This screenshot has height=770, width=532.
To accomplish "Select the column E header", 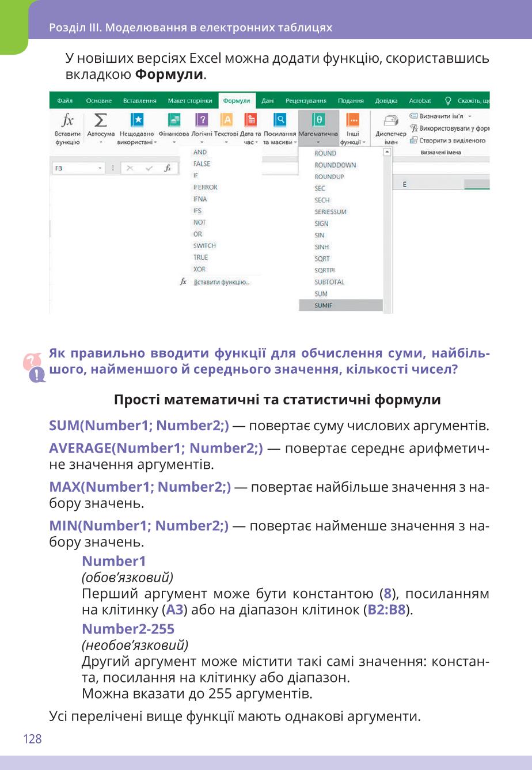I will [405, 184].
